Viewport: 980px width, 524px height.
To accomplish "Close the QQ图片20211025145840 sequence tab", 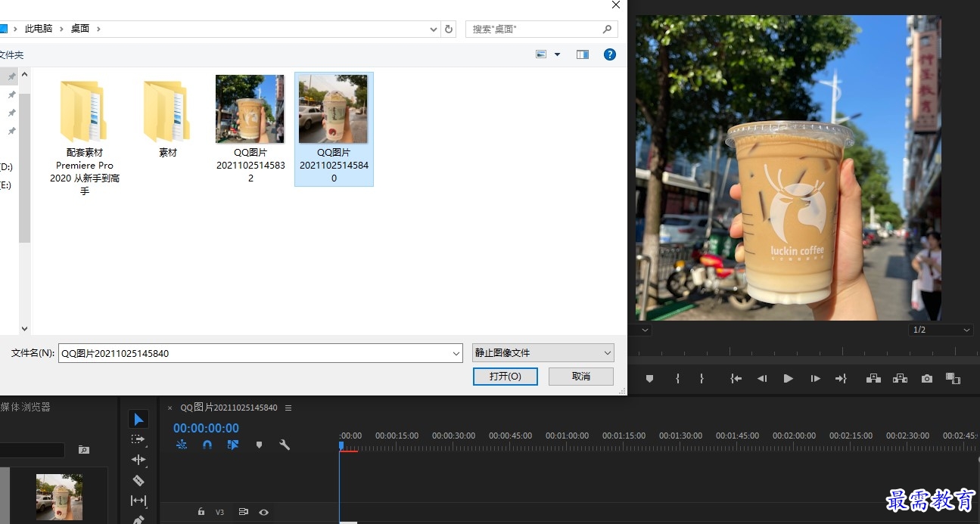I will (x=170, y=408).
